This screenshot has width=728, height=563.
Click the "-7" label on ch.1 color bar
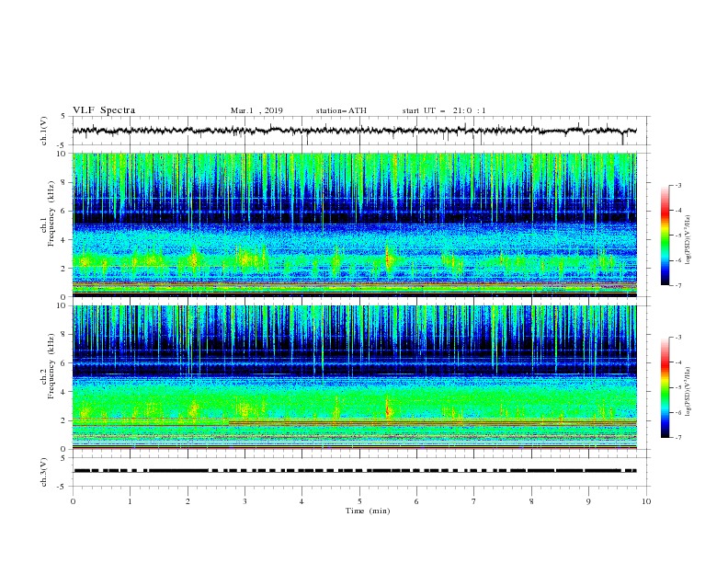point(678,285)
